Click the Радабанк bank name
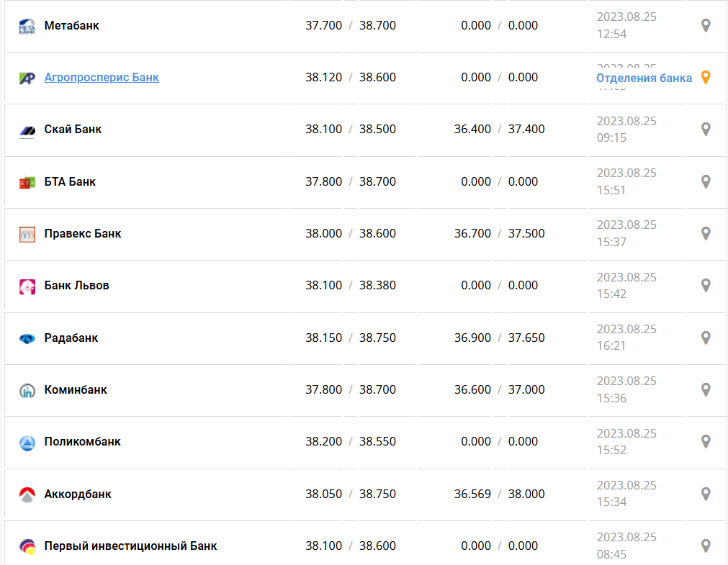The height and width of the screenshot is (565, 728). [71, 338]
